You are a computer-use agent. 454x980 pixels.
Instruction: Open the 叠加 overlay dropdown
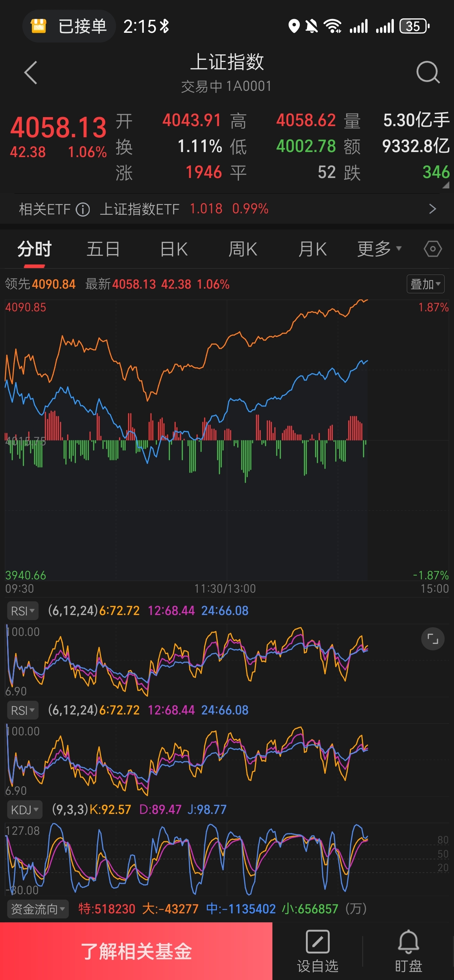[x=425, y=284]
